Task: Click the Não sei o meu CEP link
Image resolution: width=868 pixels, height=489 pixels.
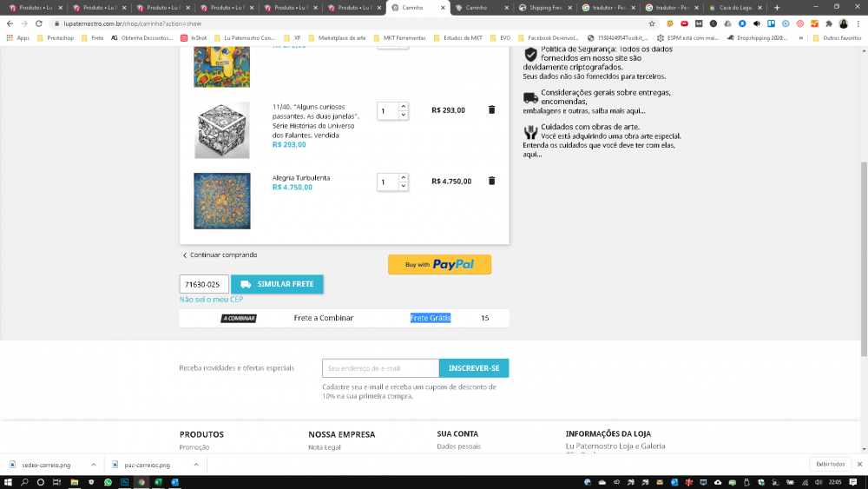Action: 211,299
